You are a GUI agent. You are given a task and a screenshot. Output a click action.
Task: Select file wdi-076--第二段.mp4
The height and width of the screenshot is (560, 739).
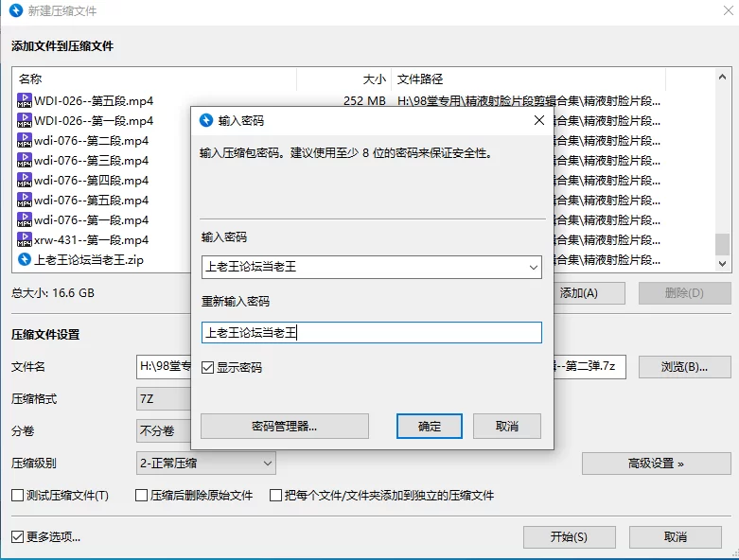tap(92, 140)
